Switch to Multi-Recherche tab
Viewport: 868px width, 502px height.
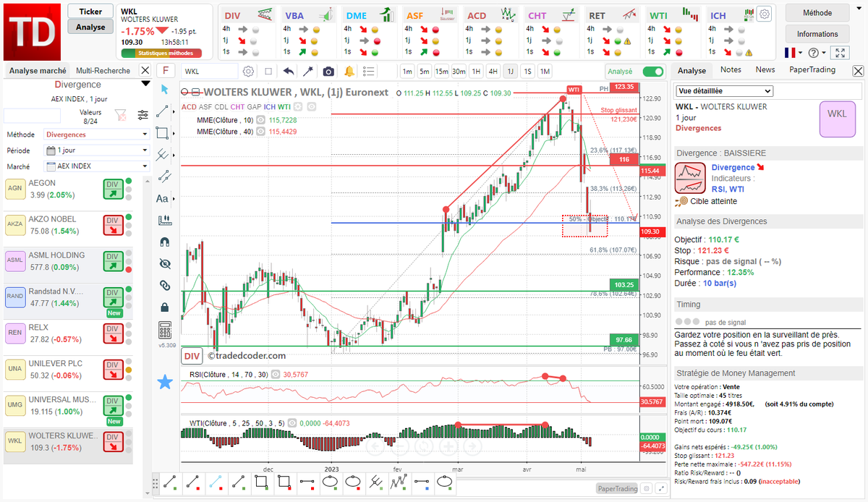point(103,70)
